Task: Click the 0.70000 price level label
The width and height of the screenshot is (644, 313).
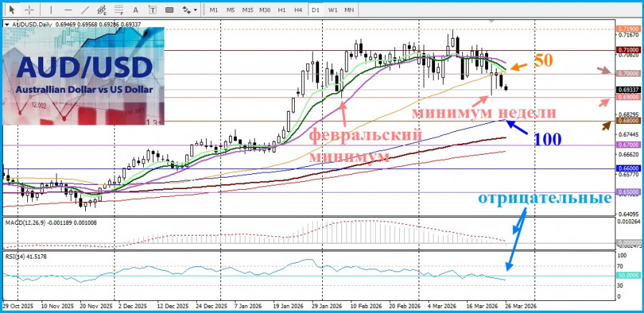Action: click(628, 74)
